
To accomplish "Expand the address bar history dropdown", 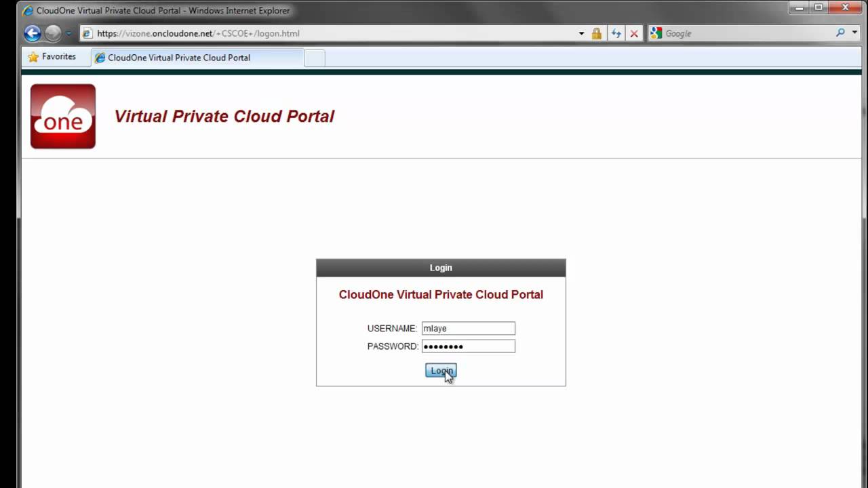I will tap(581, 33).
